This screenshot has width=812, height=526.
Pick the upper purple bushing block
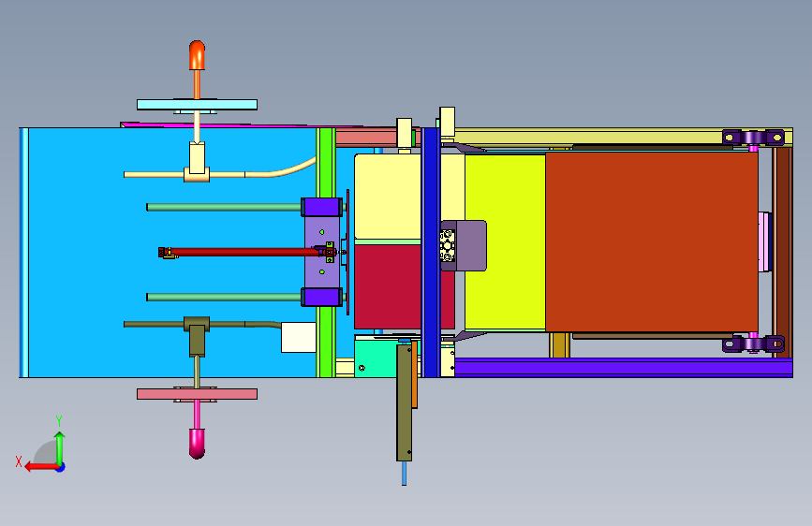(321, 207)
